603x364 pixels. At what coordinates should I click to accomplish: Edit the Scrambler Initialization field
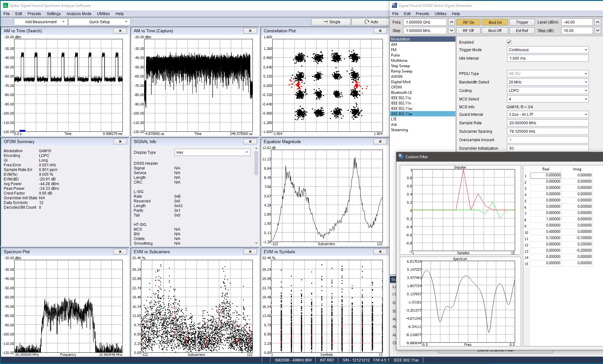click(x=548, y=148)
